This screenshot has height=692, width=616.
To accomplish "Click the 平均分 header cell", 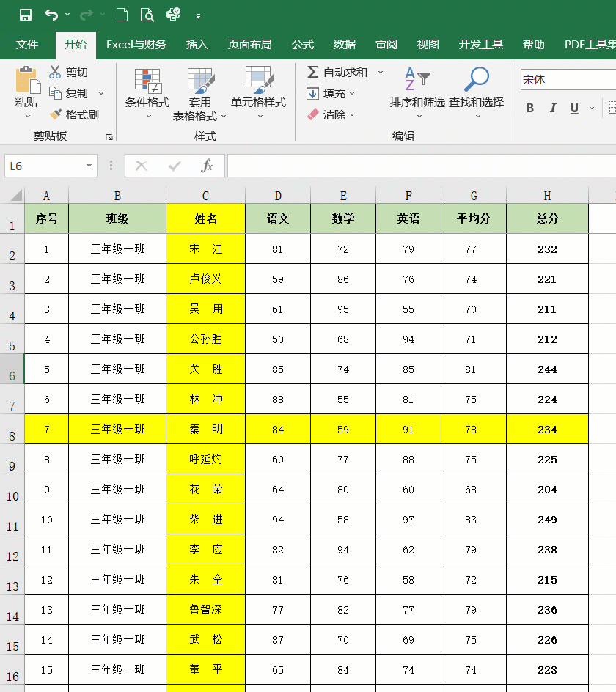I will [x=474, y=218].
